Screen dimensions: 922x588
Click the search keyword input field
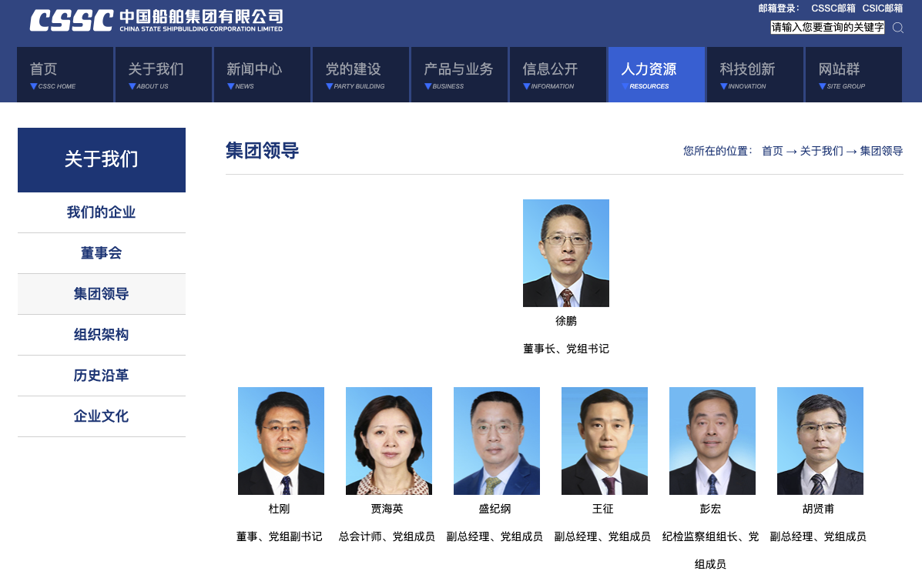click(827, 28)
